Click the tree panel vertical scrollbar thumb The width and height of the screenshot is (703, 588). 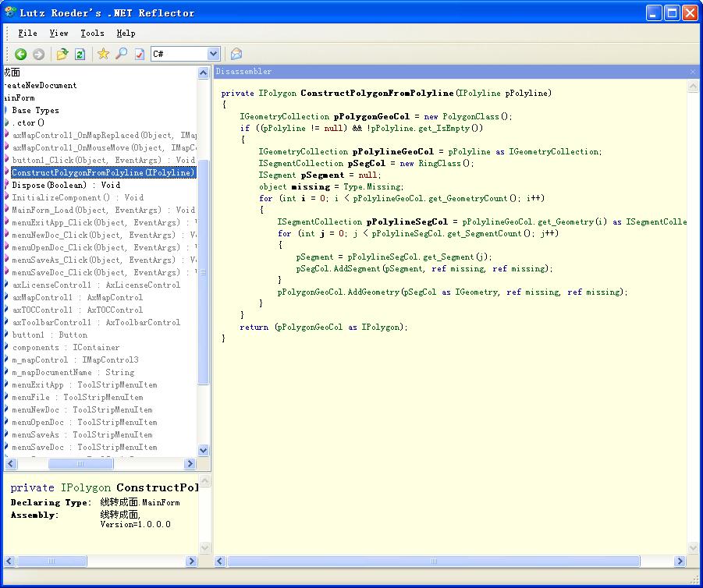pos(203,272)
